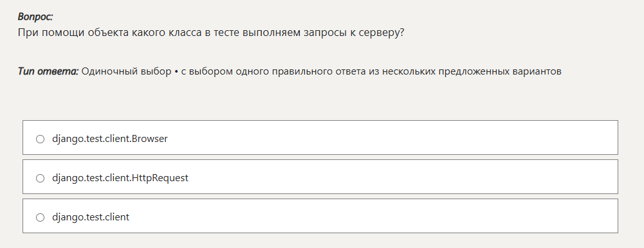Select the django.test.client.HttpRequest radio button
The image size is (644, 248).
pos(40,179)
